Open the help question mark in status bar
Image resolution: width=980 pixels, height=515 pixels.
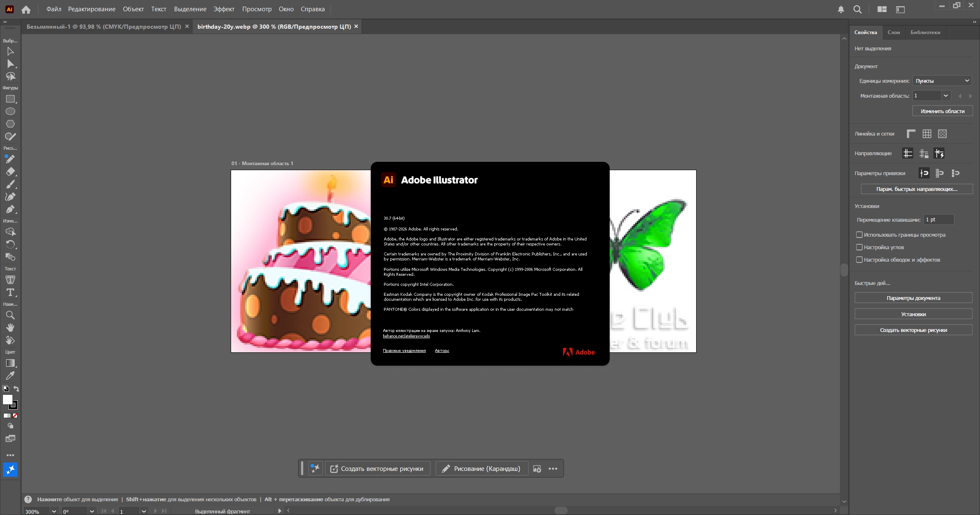coord(28,499)
